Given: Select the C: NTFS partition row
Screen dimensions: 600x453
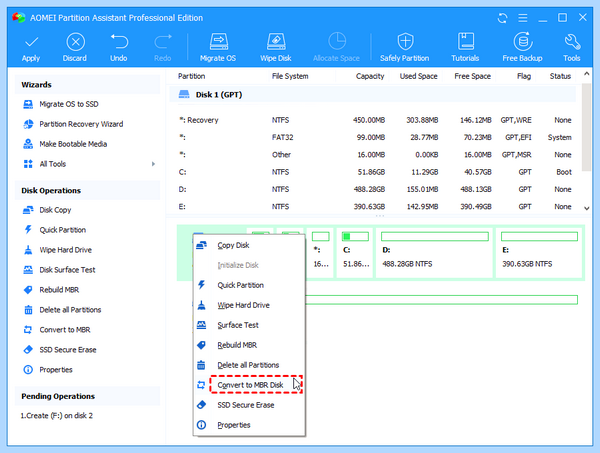Looking at the screenshot, I should click(x=375, y=172).
